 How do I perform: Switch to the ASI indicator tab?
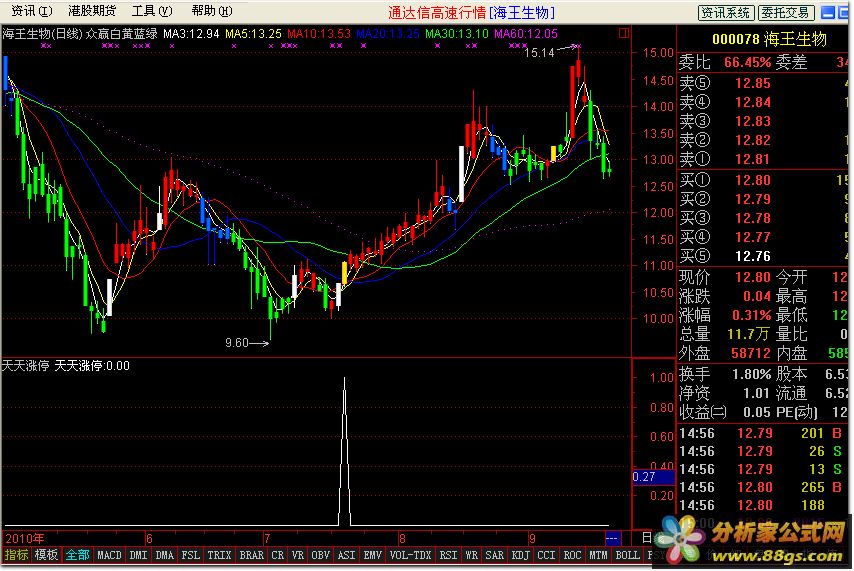(346, 555)
